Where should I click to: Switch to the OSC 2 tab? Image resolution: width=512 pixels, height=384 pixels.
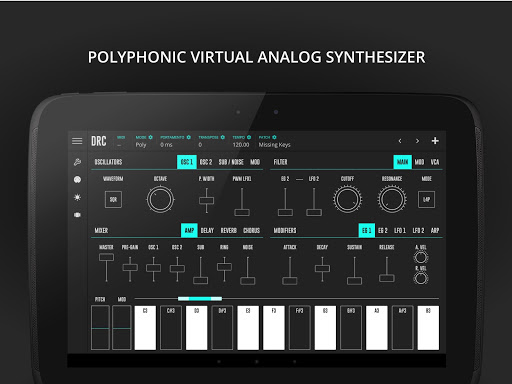point(206,162)
